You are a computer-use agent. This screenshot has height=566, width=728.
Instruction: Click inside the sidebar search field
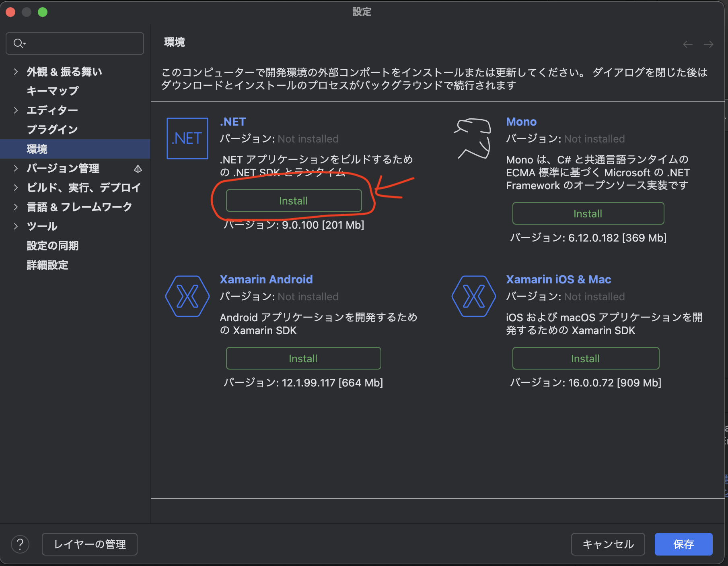tap(74, 43)
